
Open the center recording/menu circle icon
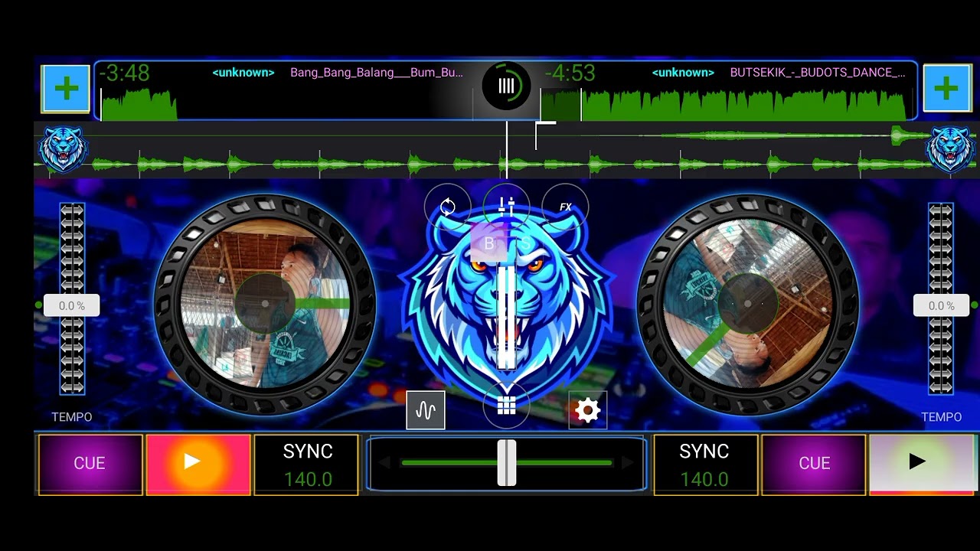506,86
